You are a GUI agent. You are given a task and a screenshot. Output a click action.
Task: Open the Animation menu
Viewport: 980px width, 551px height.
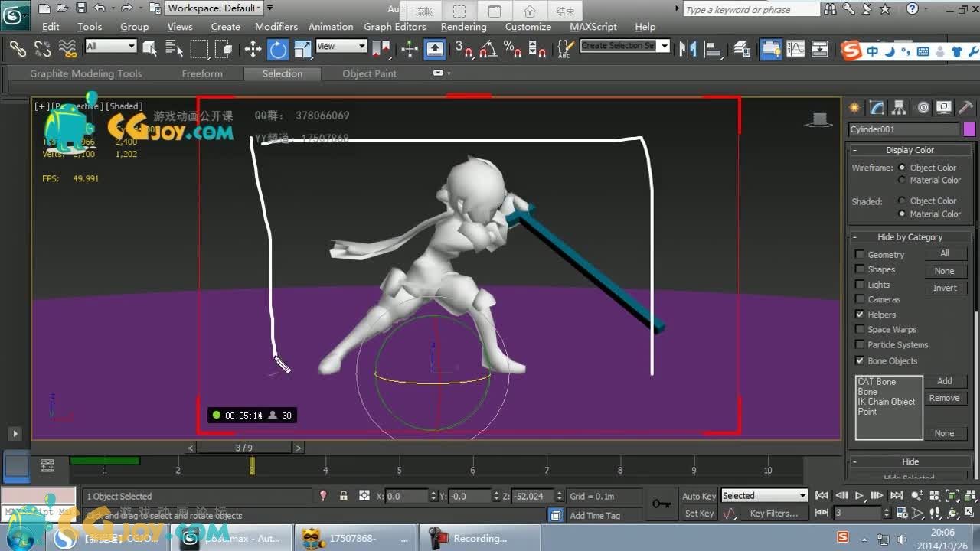[x=331, y=27]
